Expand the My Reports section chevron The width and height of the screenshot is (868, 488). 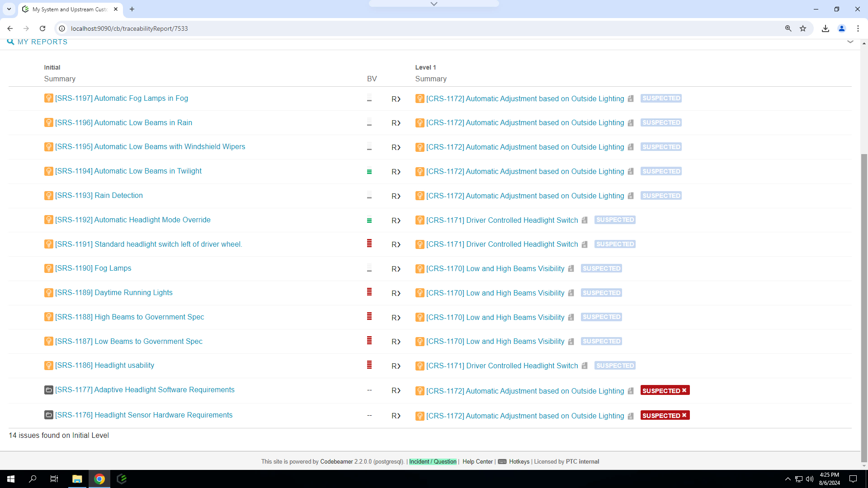tap(850, 42)
